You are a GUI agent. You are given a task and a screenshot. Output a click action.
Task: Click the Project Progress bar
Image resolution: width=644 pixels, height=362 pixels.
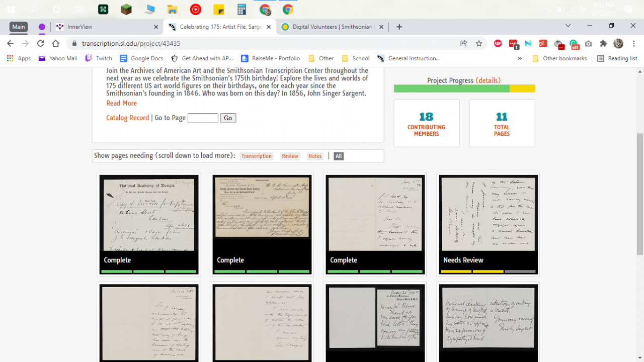point(464,88)
